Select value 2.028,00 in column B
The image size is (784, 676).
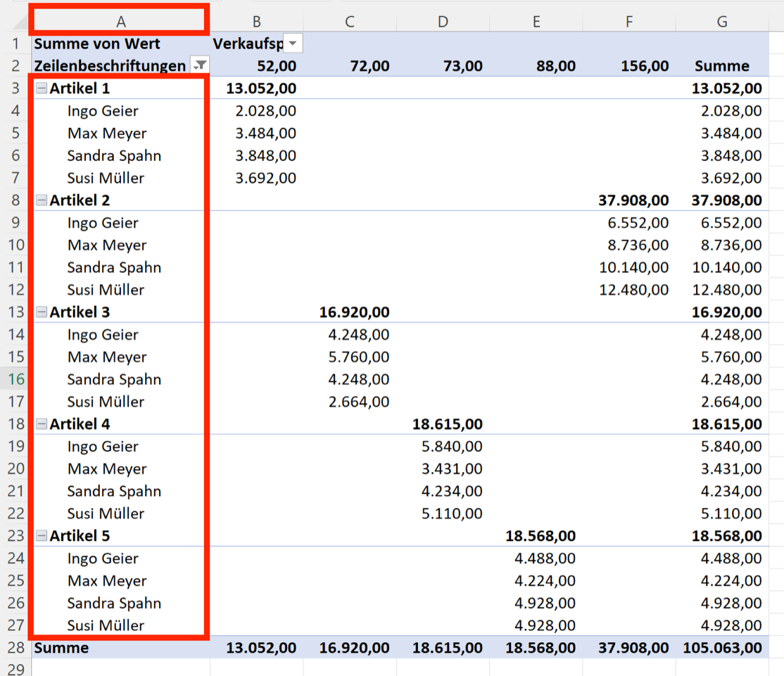(x=265, y=111)
